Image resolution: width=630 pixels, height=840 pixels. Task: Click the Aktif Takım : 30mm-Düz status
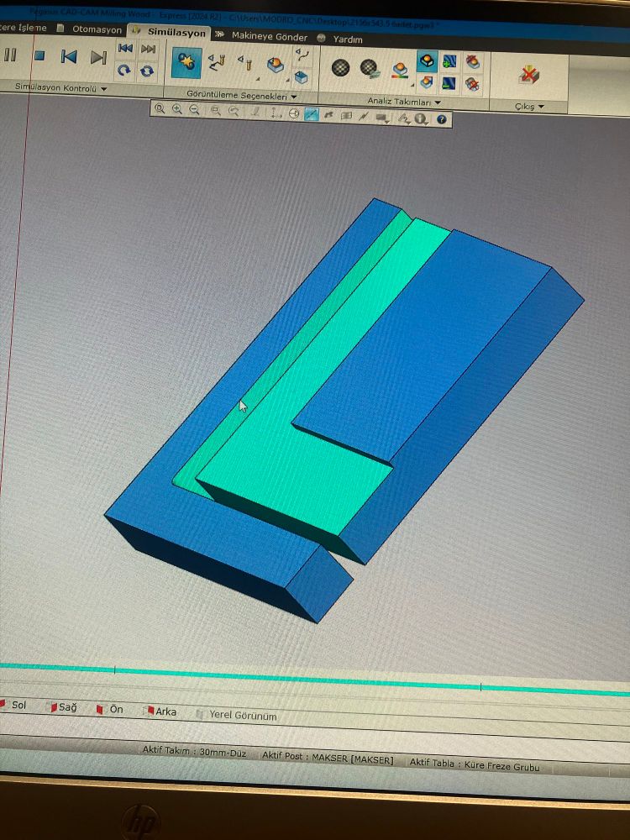pos(195,752)
